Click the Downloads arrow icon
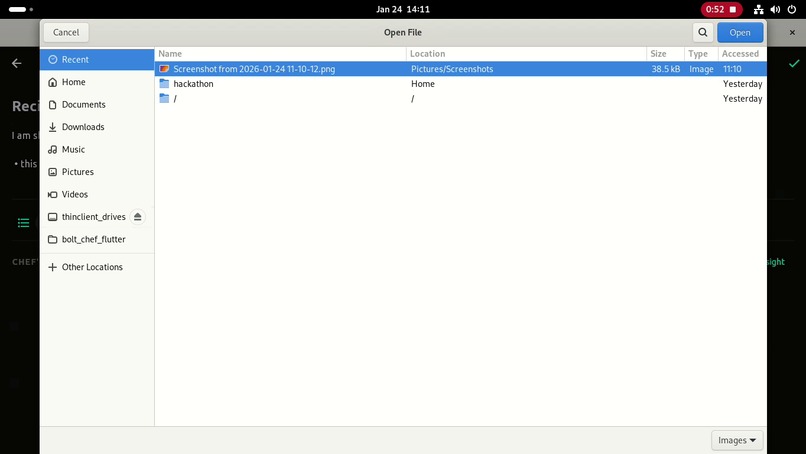 (x=52, y=127)
